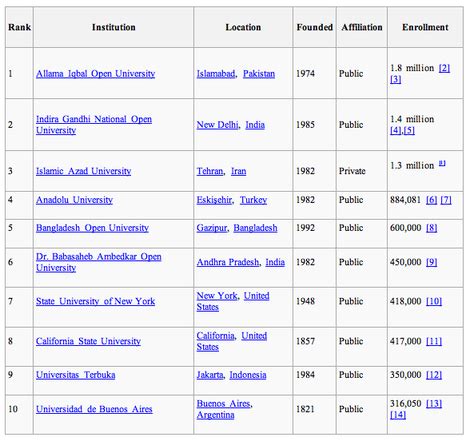Viewport: 470px width, 441px height.
Task: Open the Andhra Pradesh location link
Action: coord(228,262)
